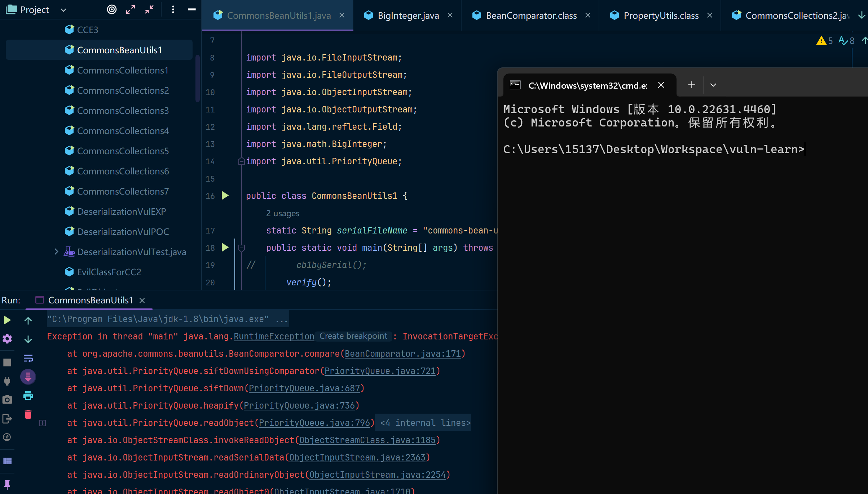Print the console output
Viewport: 868px width, 494px height.
pos(28,396)
